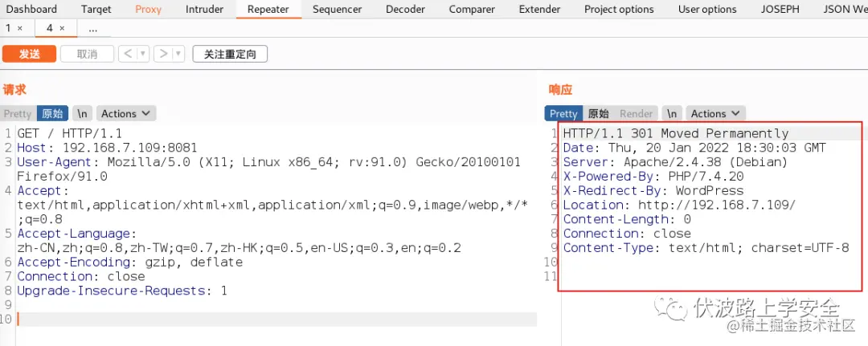Open the back history dropdown arrow
Screen dimensions: 868x346
click(143, 54)
